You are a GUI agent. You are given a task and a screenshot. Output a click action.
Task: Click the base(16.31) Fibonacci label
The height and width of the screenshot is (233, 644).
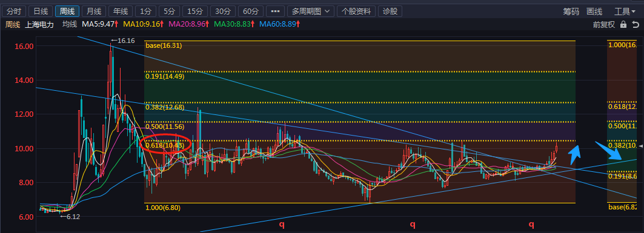(x=164, y=45)
